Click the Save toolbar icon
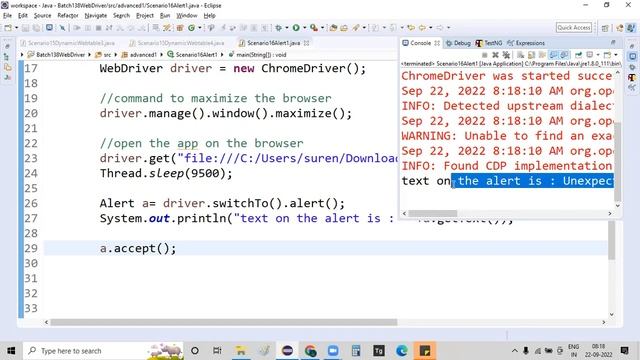This screenshot has height=360, width=640. pyautogui.click(x=25, y=28)
